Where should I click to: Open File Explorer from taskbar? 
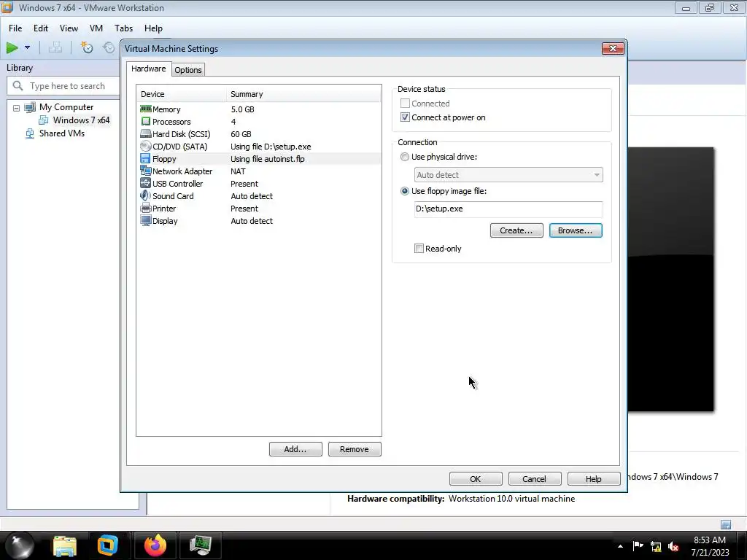pyautogui.click(x=65, y=545)
